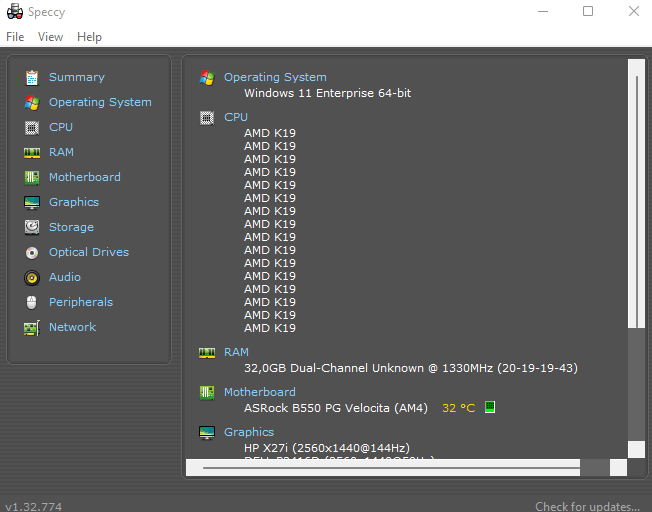Screen dimensions: 652x512
Task: Click the RAM module icon in sidebar
Action: (x=32, y=153)
